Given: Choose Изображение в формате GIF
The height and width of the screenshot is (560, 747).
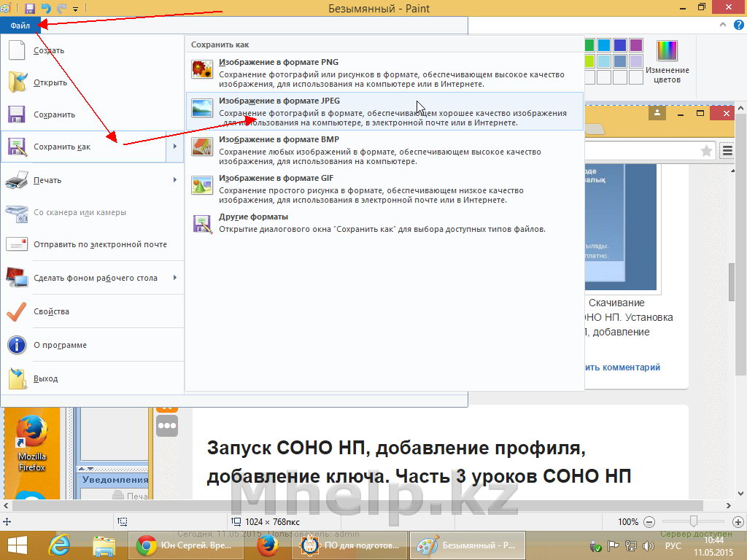Looking at the screenshot, I should [x=384, y=188].
